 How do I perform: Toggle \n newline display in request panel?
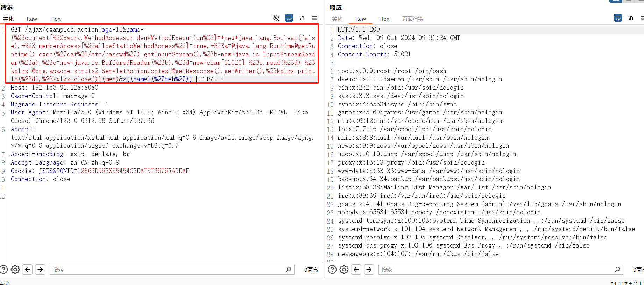click(302, 18)
